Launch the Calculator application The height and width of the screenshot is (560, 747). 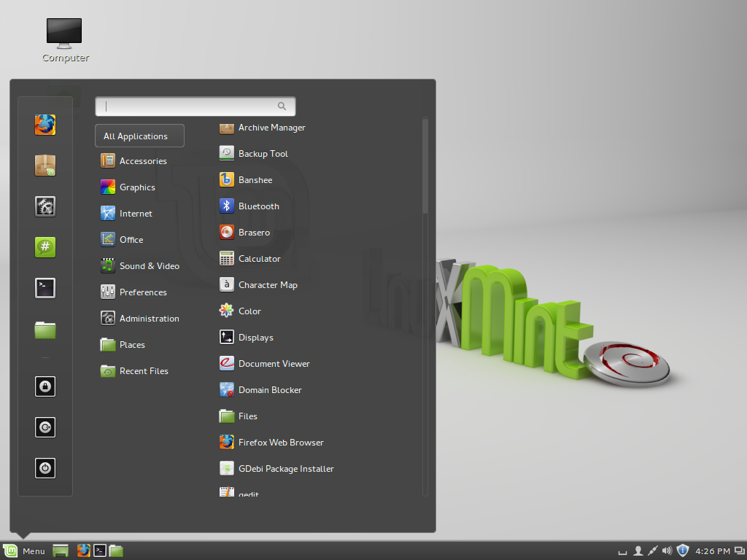(261, 258)
